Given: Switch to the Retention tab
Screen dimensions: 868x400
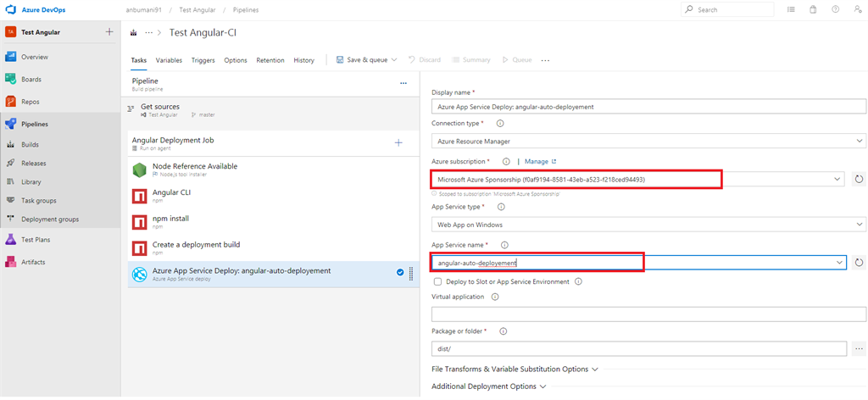Looking at the screenshot, I should click(270, 60).
